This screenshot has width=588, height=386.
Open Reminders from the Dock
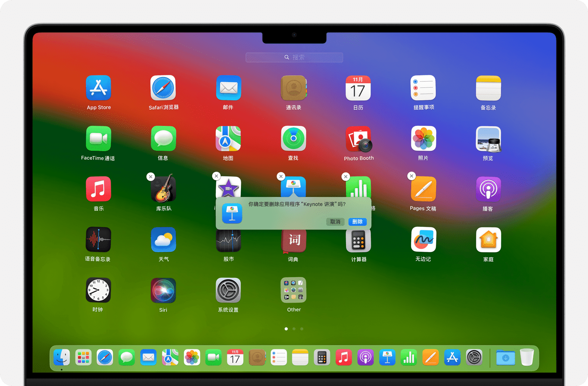(279, 357)
